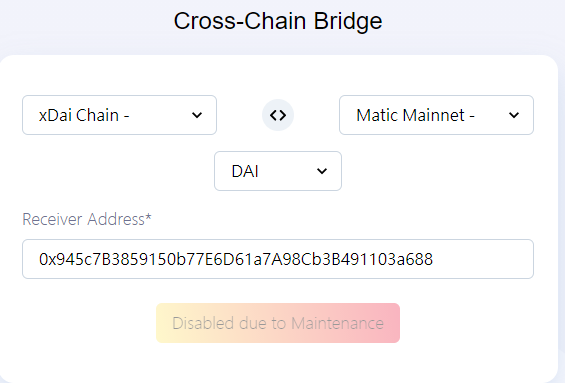
Task: Click Disabled due to Maintenance button
Action: point(278,323)
